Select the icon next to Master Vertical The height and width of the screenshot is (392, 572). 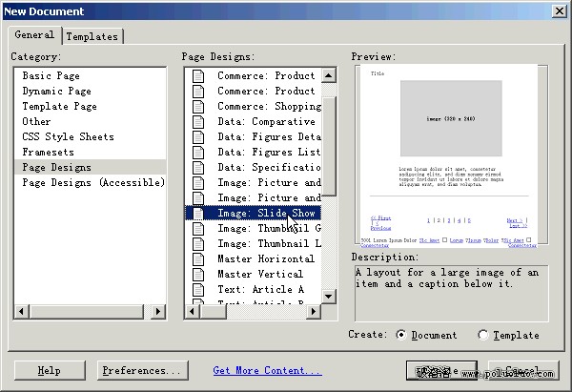(198, 274)
